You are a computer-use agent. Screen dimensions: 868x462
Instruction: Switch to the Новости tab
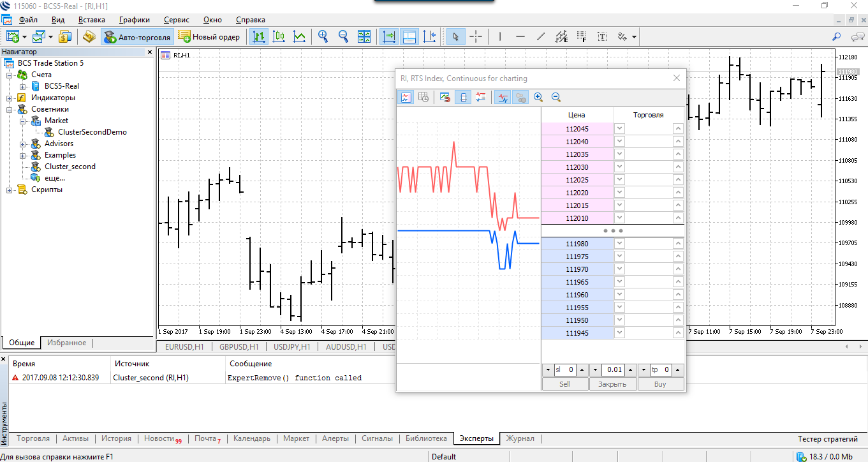coord(163,438)
